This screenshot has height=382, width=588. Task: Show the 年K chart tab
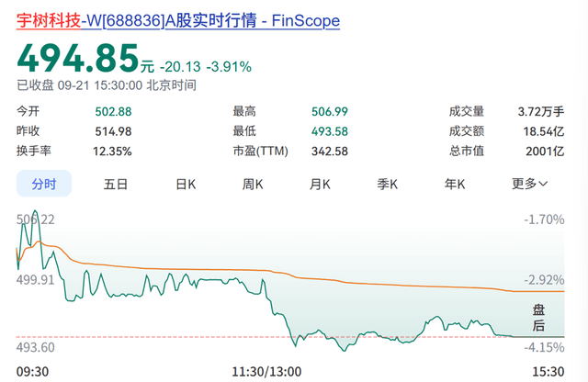[455, 184]
